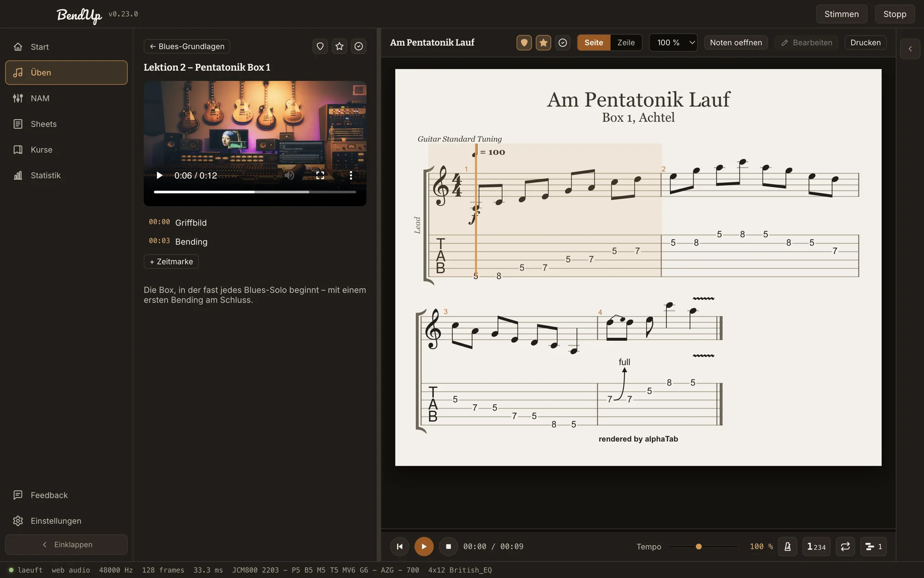Switch layout to Zeile view
924x578 pixels.
(x=626, y=43)
